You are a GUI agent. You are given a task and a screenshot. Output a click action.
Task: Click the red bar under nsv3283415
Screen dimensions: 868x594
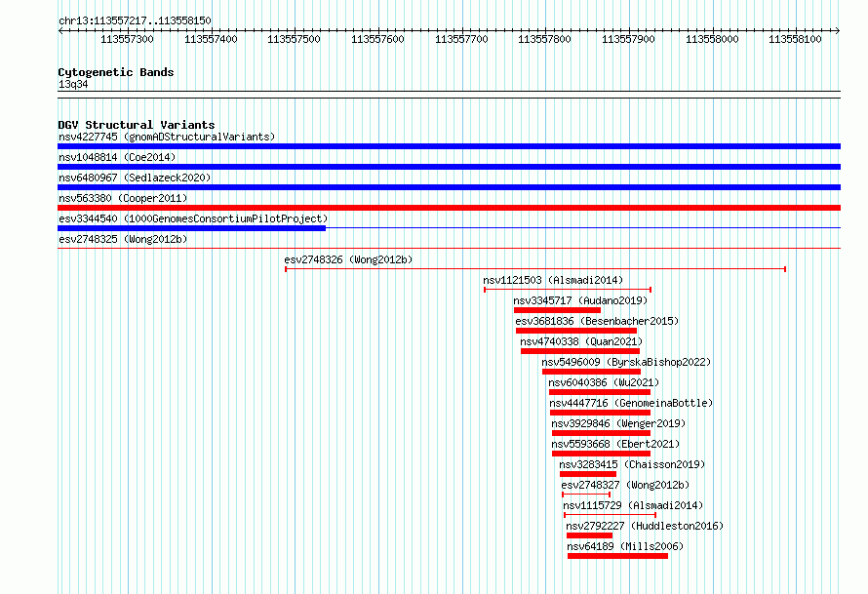click(588, 474)
